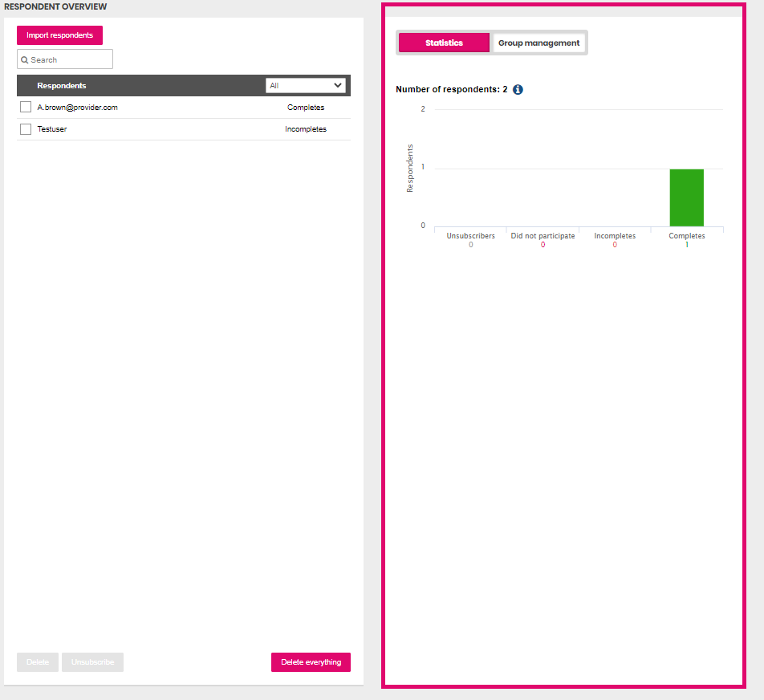Click the Delete everything button
This screenshot has height=700, width=764.
click(311, 662)
